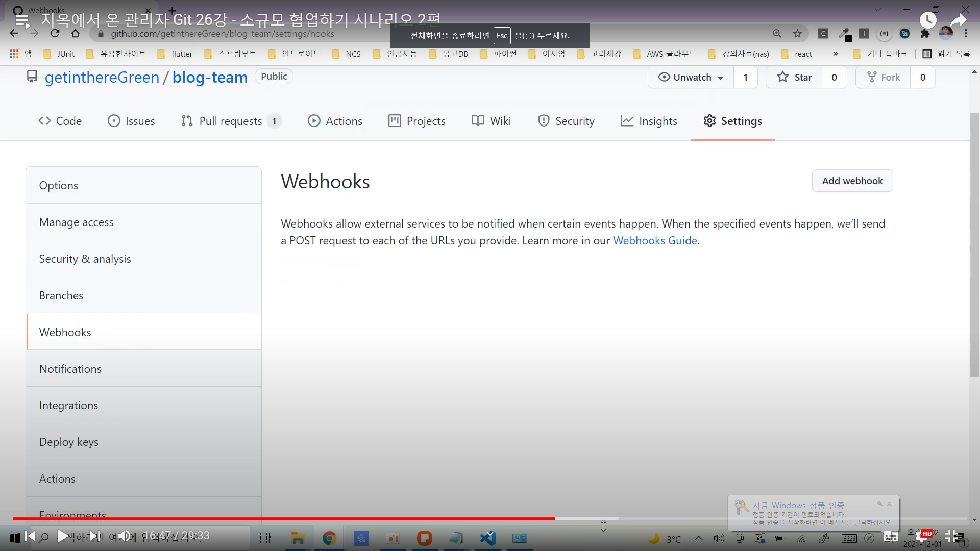Open the Projects tab
Viewport: 980px width, 551px height.
(417, 121)
